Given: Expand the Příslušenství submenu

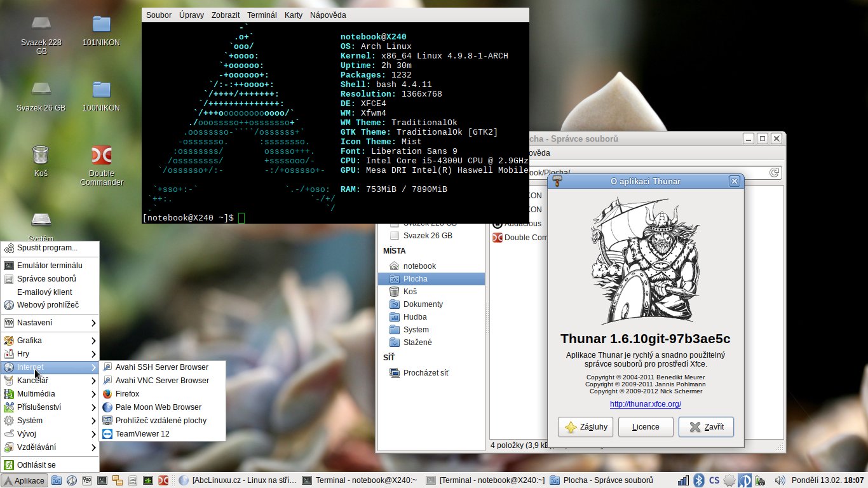Looking at the screenshot, I should click(x=50, y=407).
